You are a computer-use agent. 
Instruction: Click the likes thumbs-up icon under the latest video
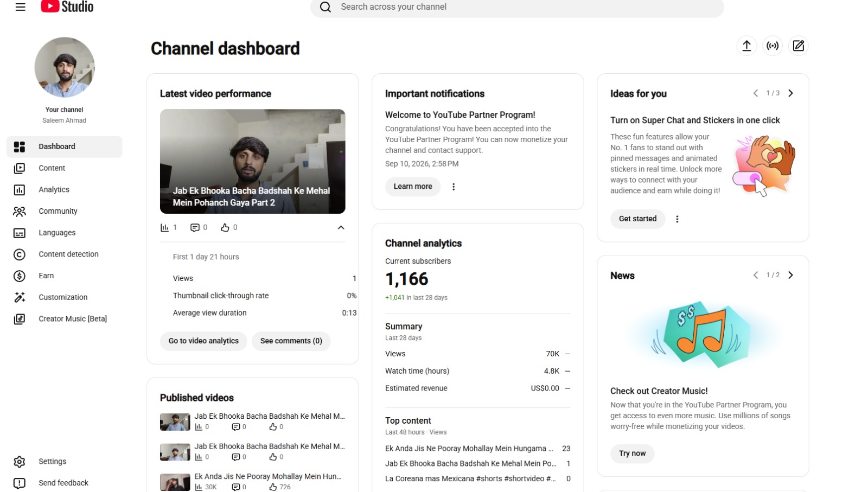coord(225,228)
